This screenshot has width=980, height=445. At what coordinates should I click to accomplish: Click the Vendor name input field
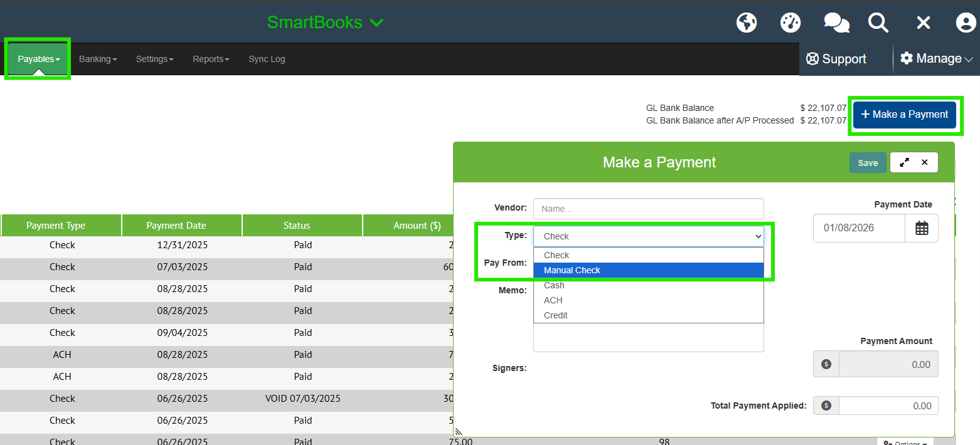(x=648, y=209)
